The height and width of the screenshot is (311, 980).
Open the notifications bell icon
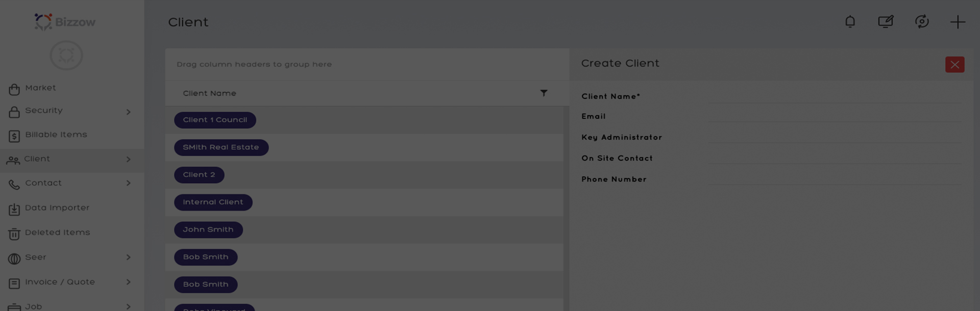(x=850, y=21)
